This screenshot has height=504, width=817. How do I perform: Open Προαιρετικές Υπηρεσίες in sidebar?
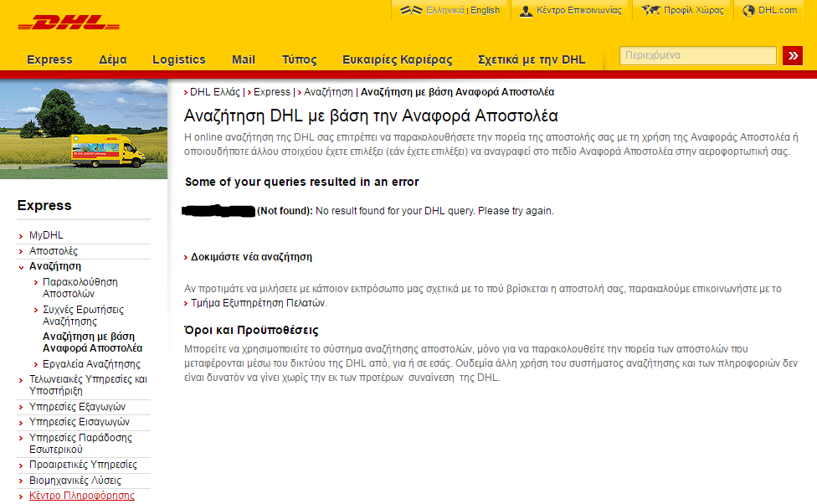tap(83, 465)
